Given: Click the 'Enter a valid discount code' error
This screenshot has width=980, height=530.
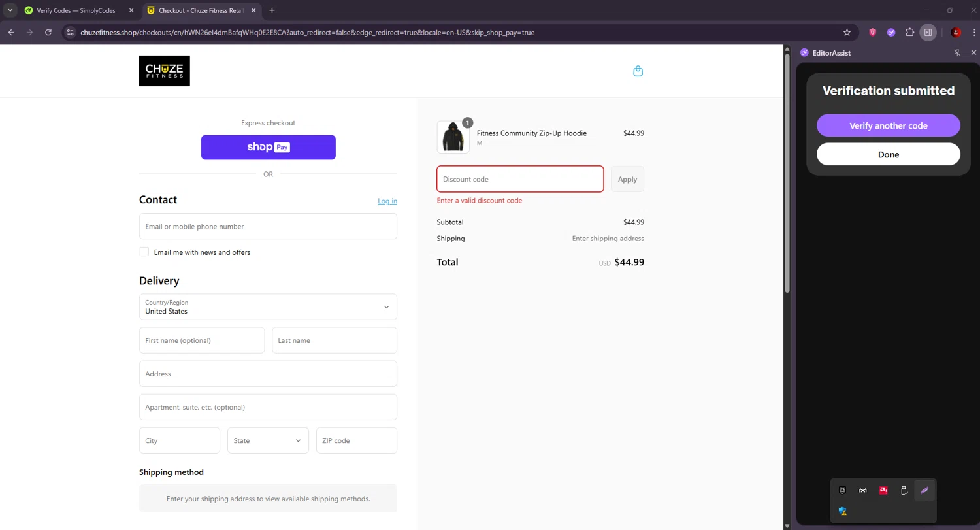Looking at the screenshot, I should (x=480, y=201).
